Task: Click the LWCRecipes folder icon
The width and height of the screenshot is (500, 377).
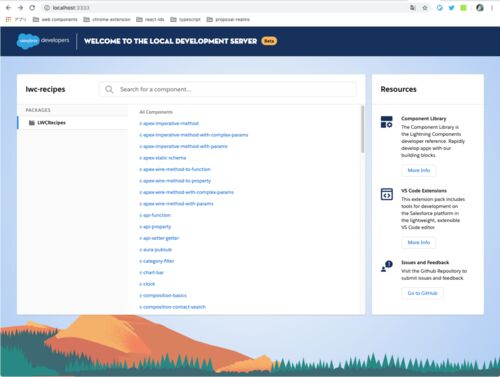Action: 32,123
